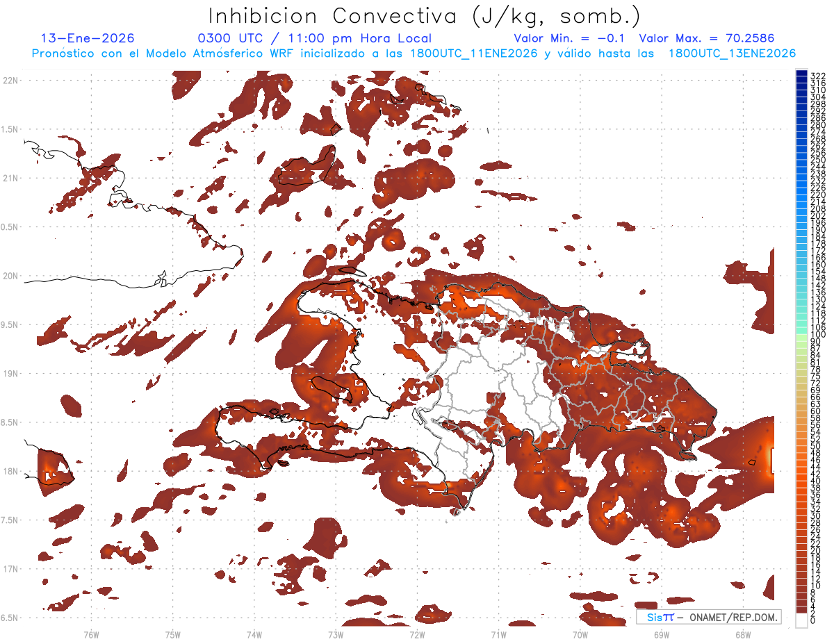Click "0300 UTC / 11:00 pm Hora Local"
This screenshot has width=834, height=644.
[315, 38]
